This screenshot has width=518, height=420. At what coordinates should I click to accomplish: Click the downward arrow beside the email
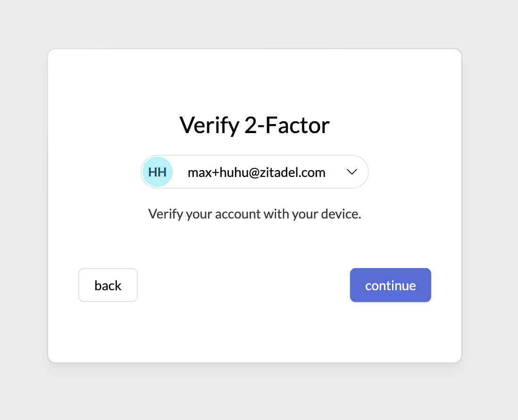click(351, 172)
